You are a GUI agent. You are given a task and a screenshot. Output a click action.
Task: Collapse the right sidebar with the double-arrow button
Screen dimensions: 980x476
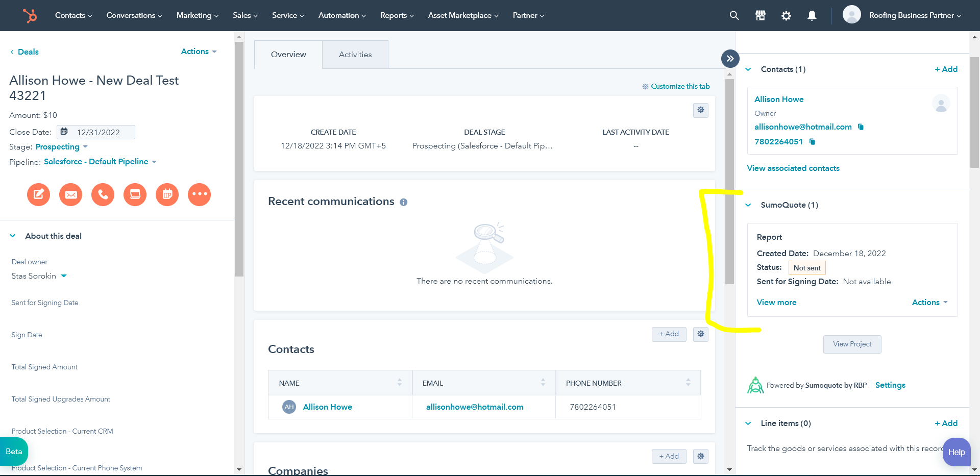coord(730,59)
